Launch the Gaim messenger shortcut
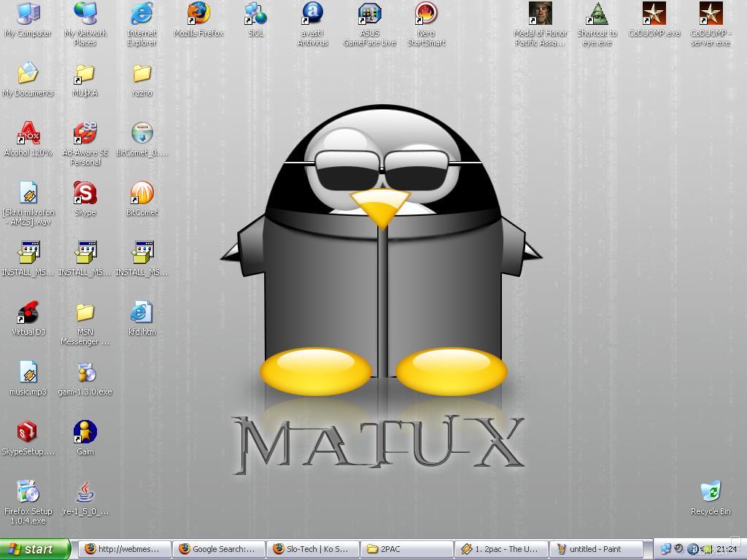The image size is (747, 560). point(85,438)
